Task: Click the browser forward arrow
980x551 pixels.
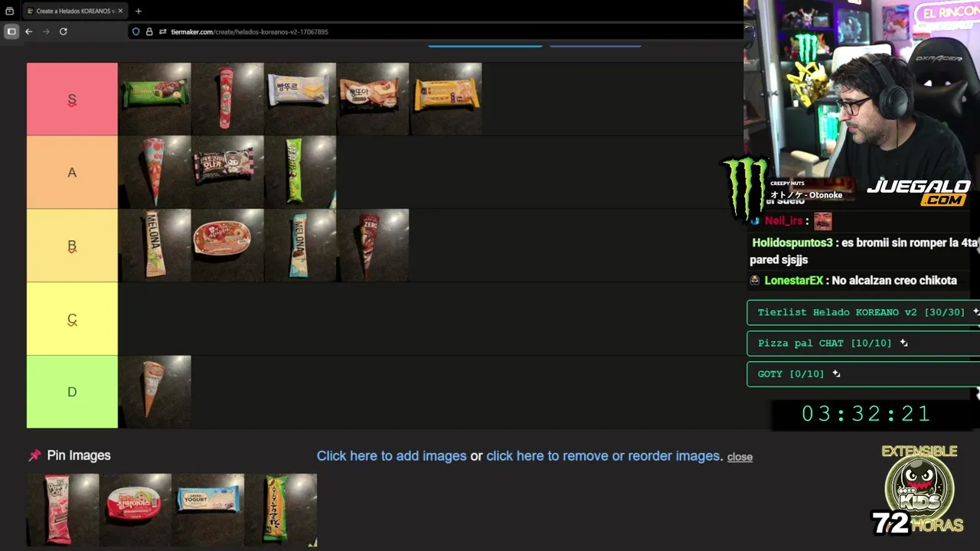Action: [46, 31]
